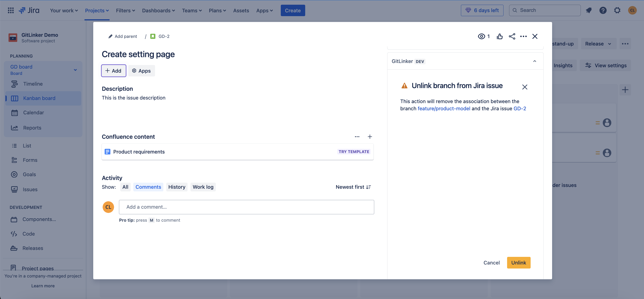Click the notifications bell icon

(589, 11)
